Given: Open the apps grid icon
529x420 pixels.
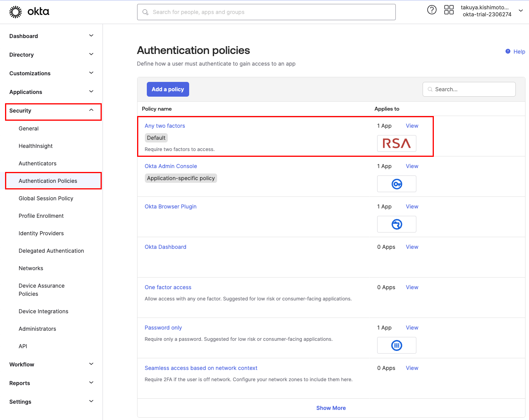Looking at the screenshot, I should click(449, 10).
